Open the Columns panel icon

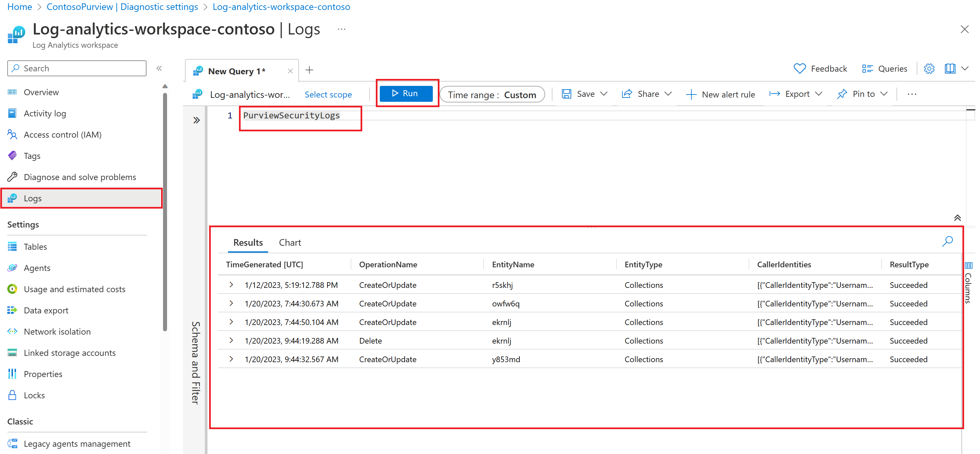[x=969, y=266]
